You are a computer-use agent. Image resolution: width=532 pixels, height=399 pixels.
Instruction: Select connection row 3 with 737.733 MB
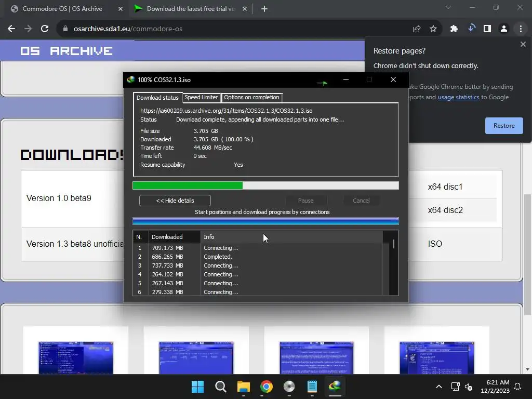[258, 265]
